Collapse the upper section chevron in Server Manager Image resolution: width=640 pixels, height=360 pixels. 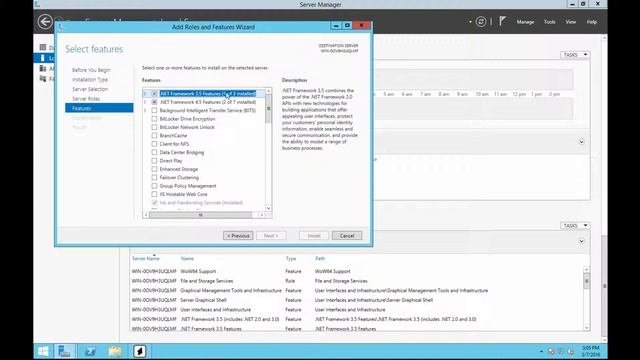(581, 142)
